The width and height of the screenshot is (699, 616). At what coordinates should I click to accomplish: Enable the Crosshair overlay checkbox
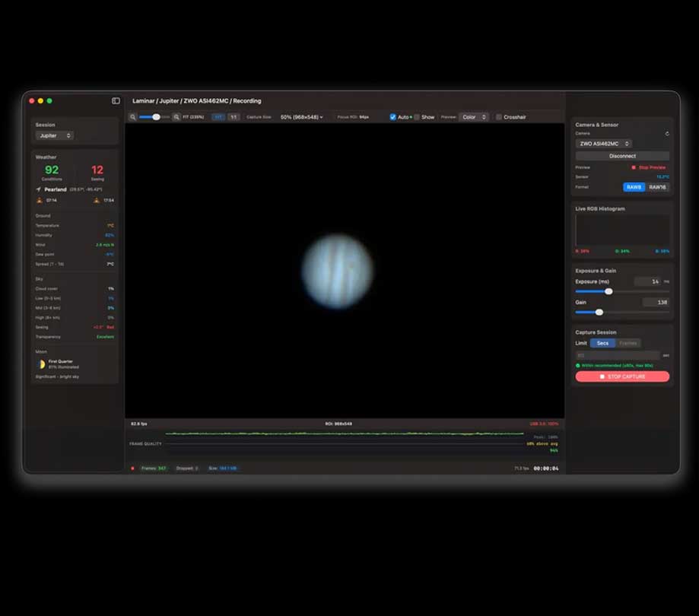tap(498, 117)
